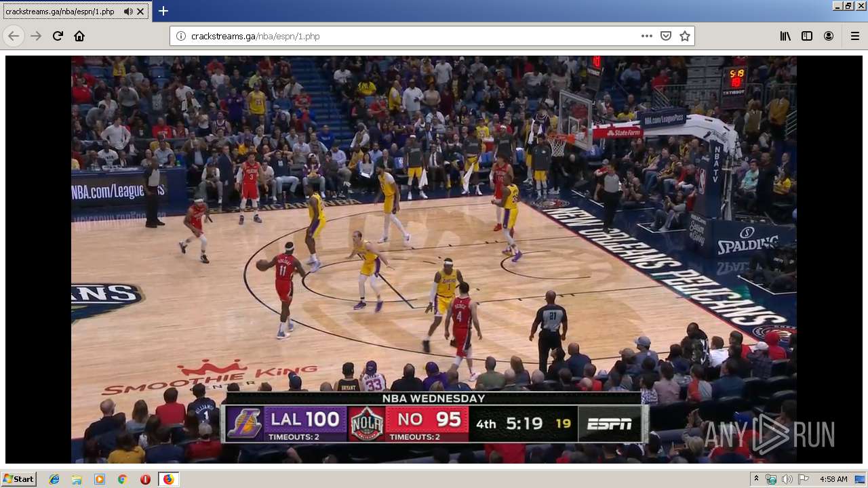Viewport: 868px width, 488px height.
Task: Restore down the browser window
Action: 848,5
